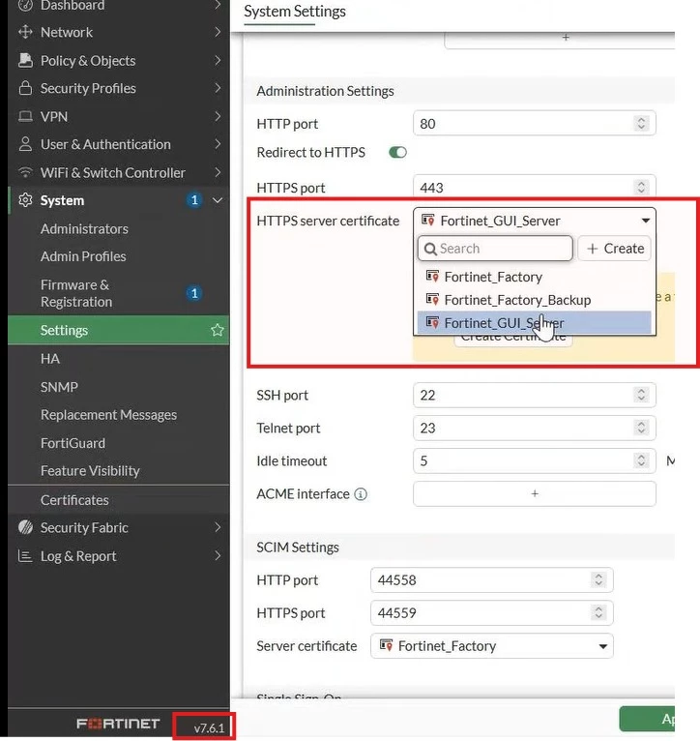Expand the Network menu chevron
Image resolution: width=700 pixels, height=741 pixels.
tap(218, 32)
